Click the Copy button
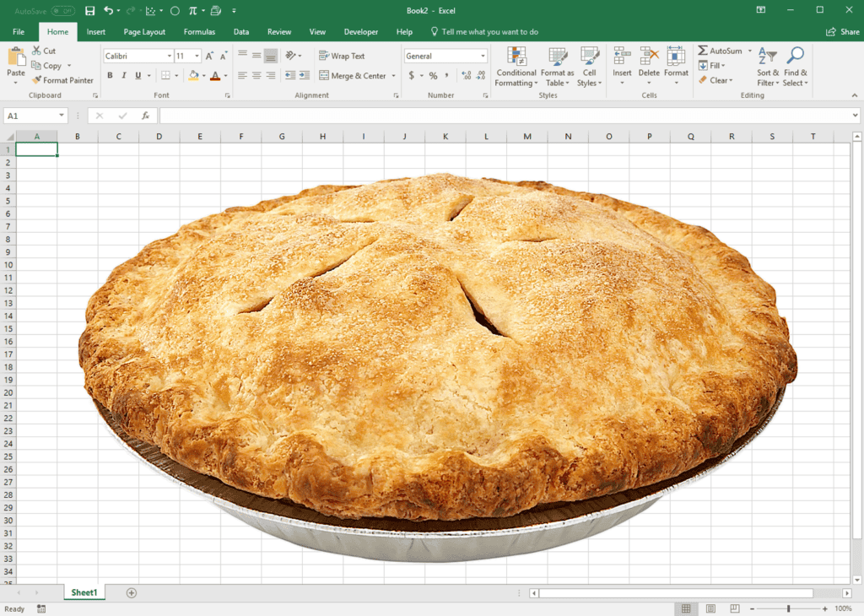This screenshot has height=616, width=864. tap(47, 66)
